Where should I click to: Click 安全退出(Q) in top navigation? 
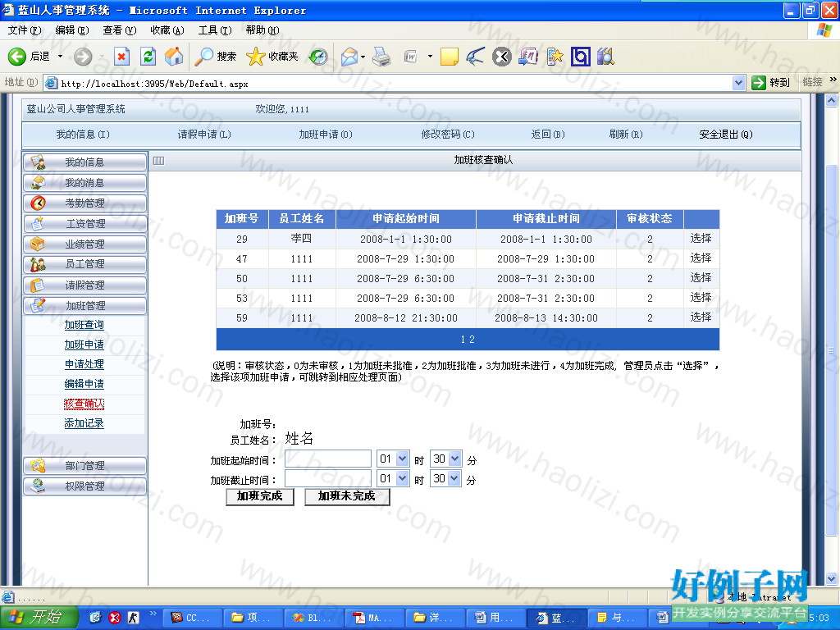point(725,135)
